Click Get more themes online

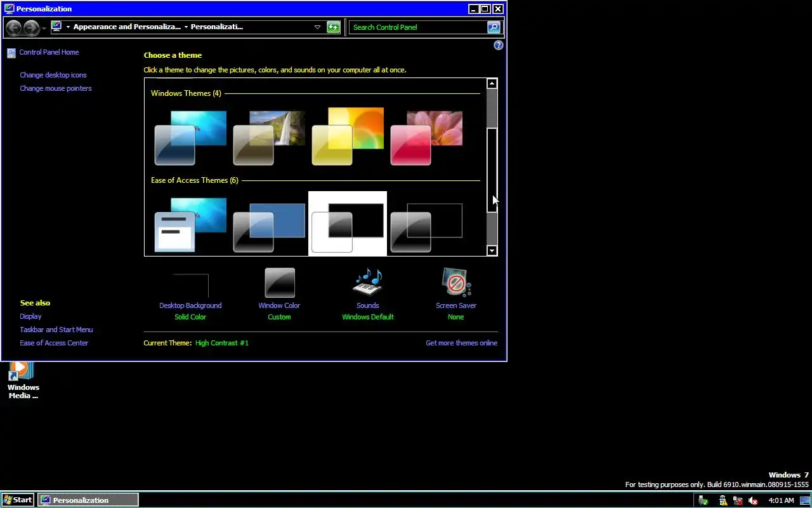click(461, 343)
